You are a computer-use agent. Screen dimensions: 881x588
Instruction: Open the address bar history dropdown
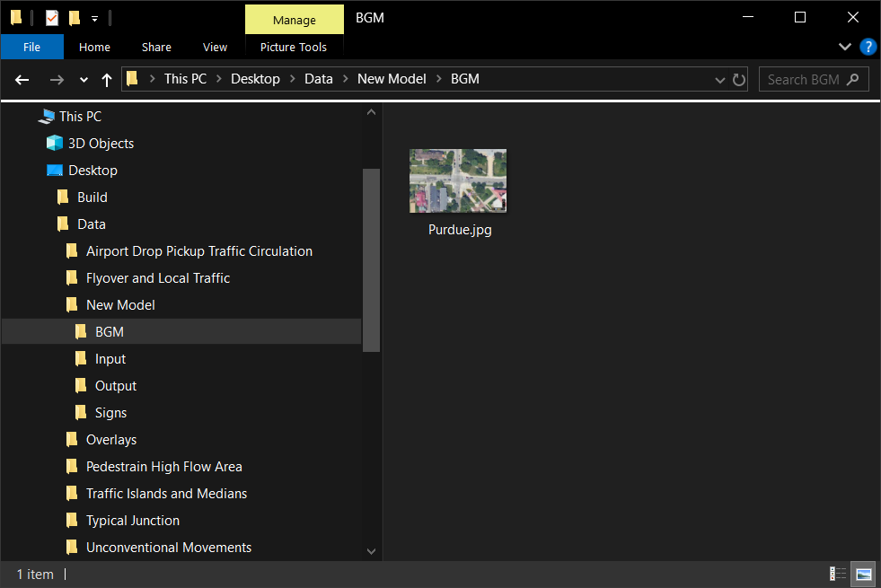pyautogui.click(x=719, y=80)
